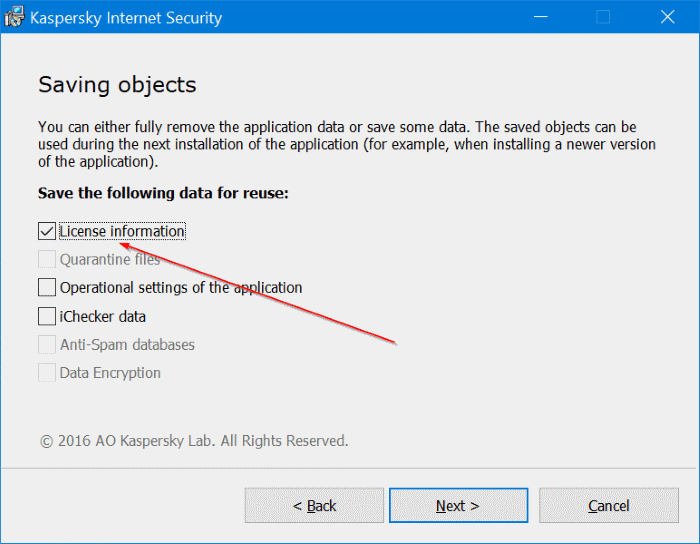
Task: Cancel the uninstall wizard
Action: [x=608, y=505]
